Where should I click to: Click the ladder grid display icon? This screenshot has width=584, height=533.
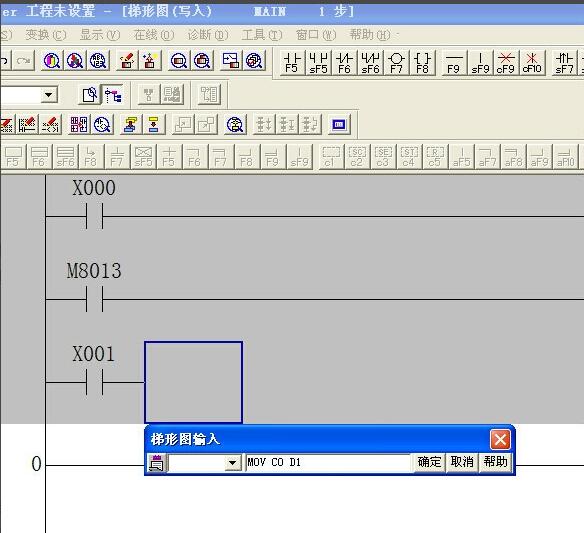[x=79, y=124]
